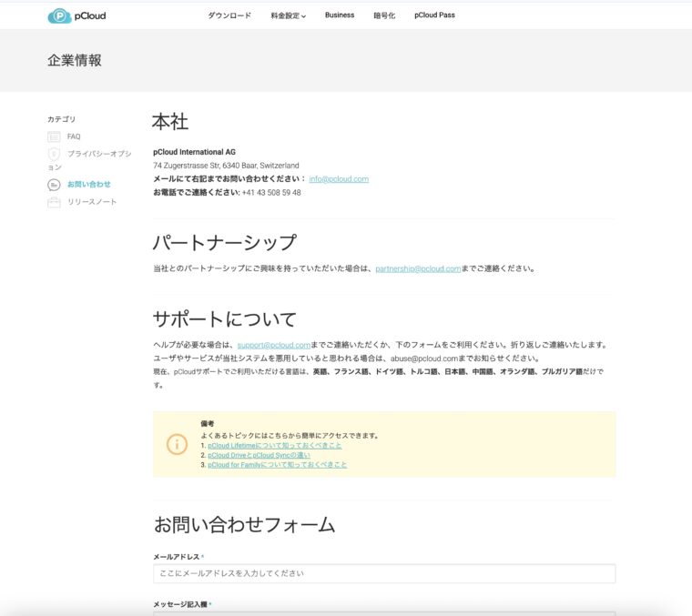
Task: Click the メールアドレス input field
Action: point(384,573)
